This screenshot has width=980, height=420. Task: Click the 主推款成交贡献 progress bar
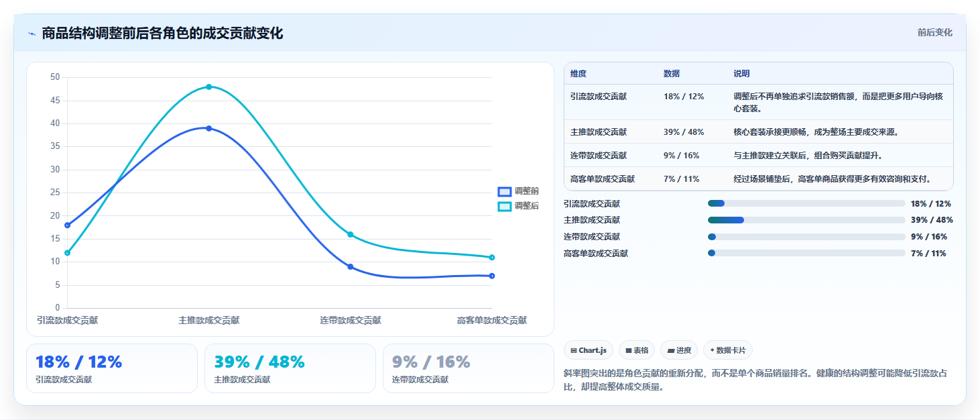[806, 220]
